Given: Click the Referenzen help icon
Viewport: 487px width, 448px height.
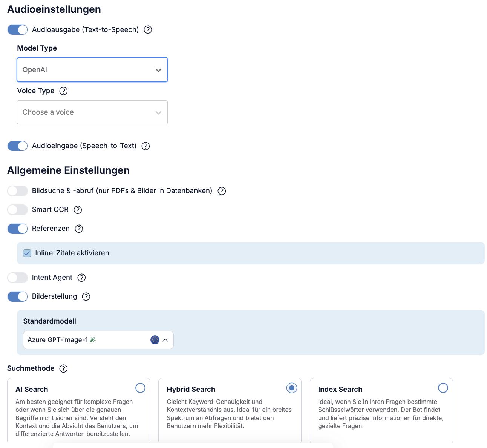Looking at the screenshot, I should [79, 229].
